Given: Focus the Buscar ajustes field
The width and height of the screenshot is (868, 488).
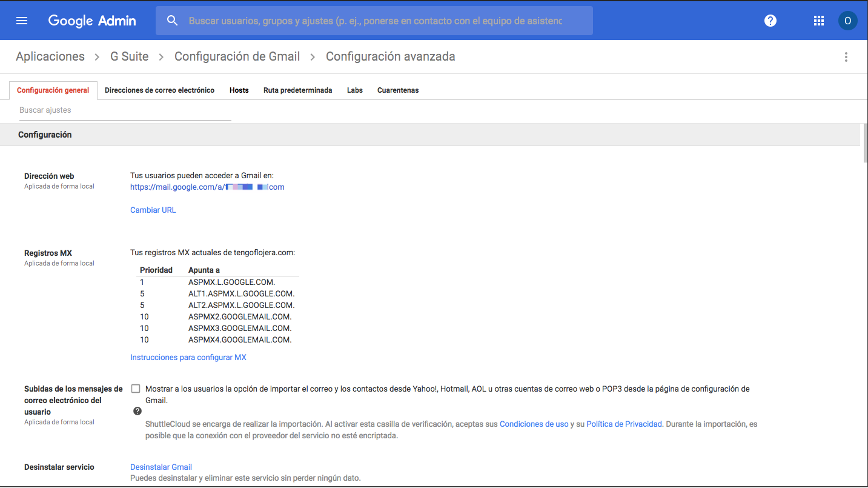Looking at the screenshot, I should point(125,110).
